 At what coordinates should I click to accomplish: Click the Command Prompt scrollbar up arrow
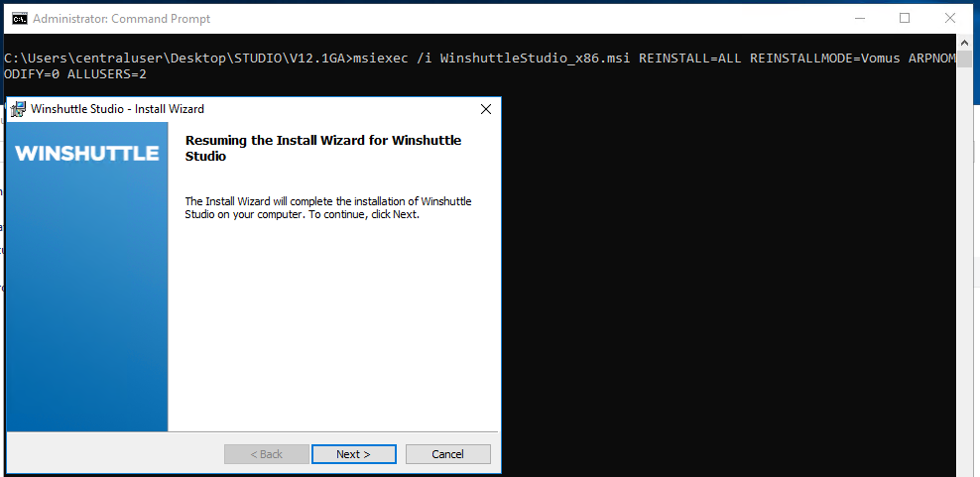[x=964, y=43]
